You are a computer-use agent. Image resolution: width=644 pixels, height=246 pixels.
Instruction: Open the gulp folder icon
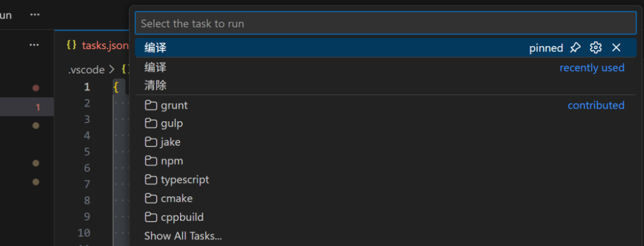pyautogui.click(x=151, y=124)
